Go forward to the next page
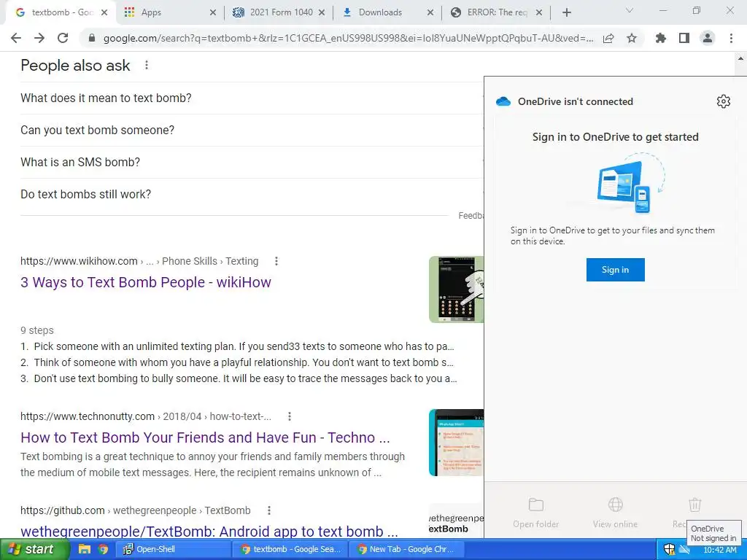The width and height of the screenshot is (747, 560). pyautogui.click(x=39, y=38)
